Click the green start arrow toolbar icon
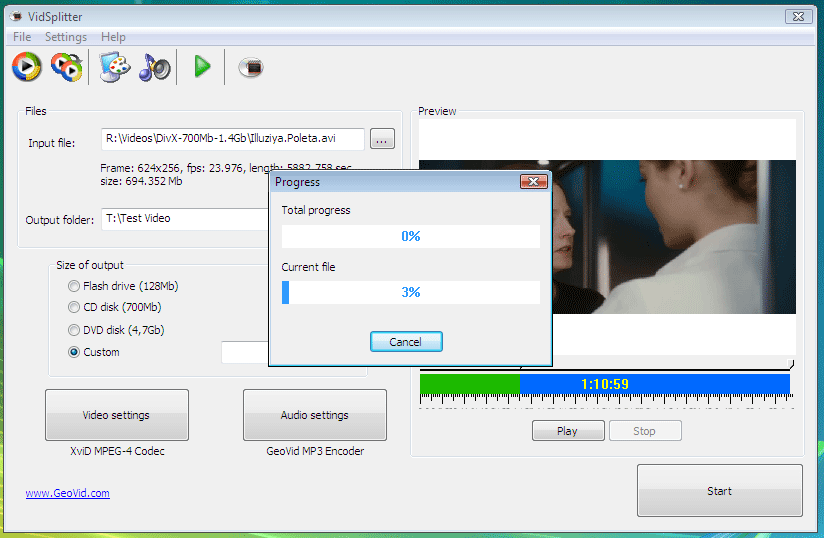 coord(202,67)
